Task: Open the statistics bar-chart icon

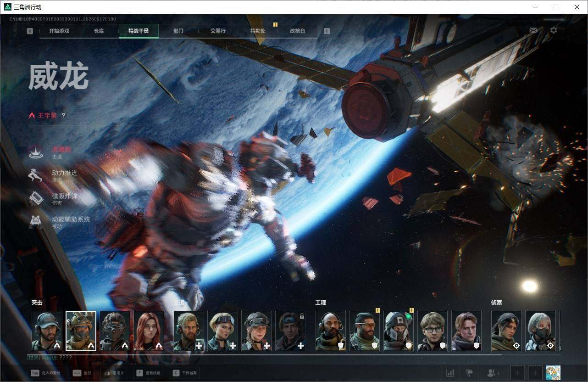Action: pyautogui.click(x=450, y=373)
